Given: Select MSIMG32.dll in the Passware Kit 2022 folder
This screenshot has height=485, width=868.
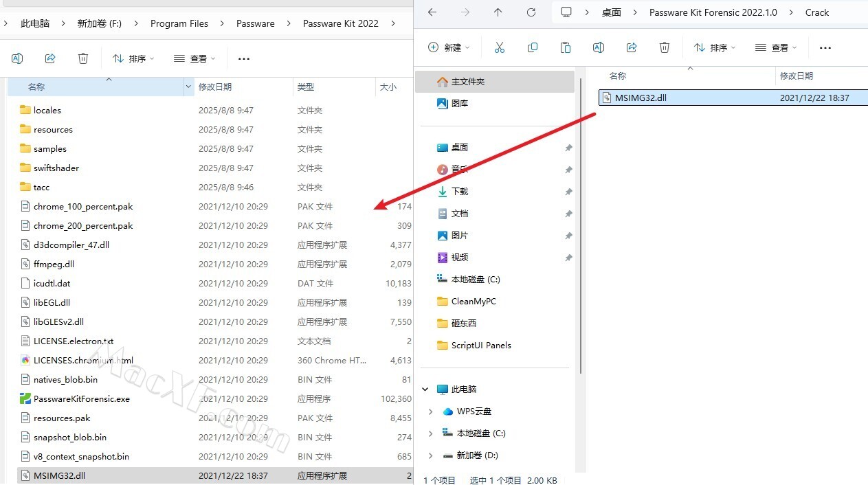Looking at the screenshot, I should pos(214,475).
